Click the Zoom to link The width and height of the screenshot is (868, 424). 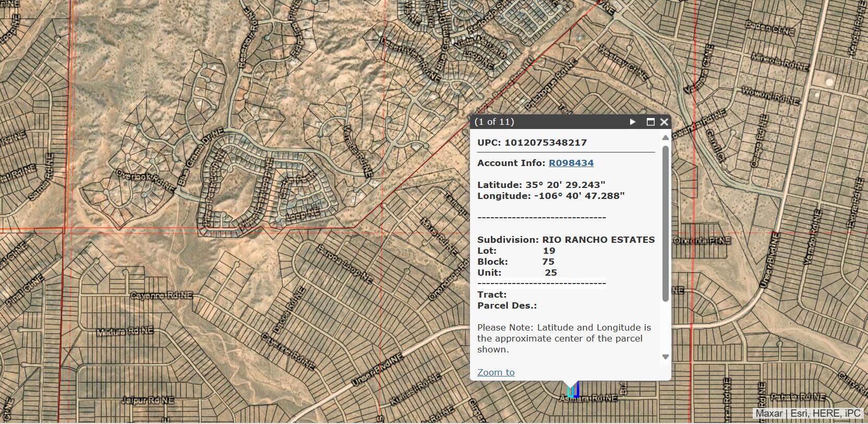496,372
